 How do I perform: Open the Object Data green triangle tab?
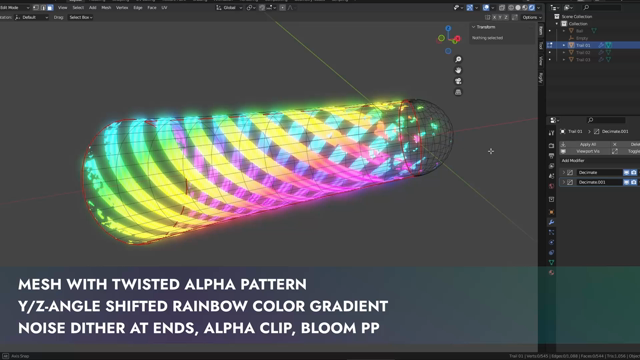(x=551, y=262)
